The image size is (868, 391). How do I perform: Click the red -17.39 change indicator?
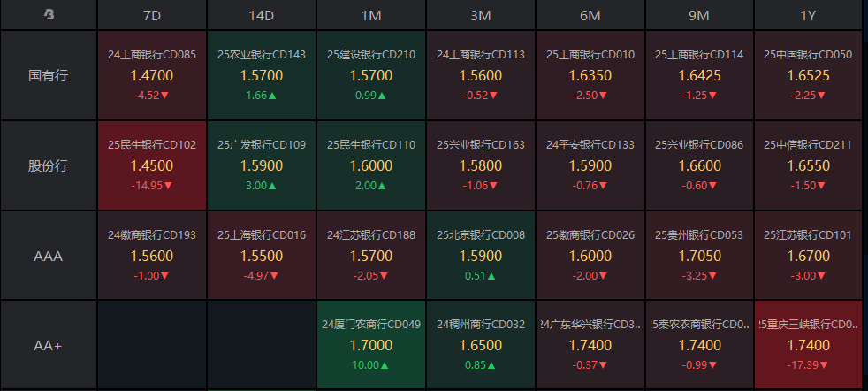click(x=809, y=364)
